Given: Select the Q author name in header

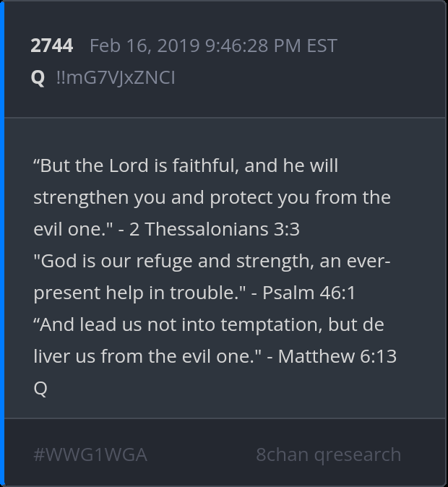Looking at the screenshot, I should (x=38, y=77).
